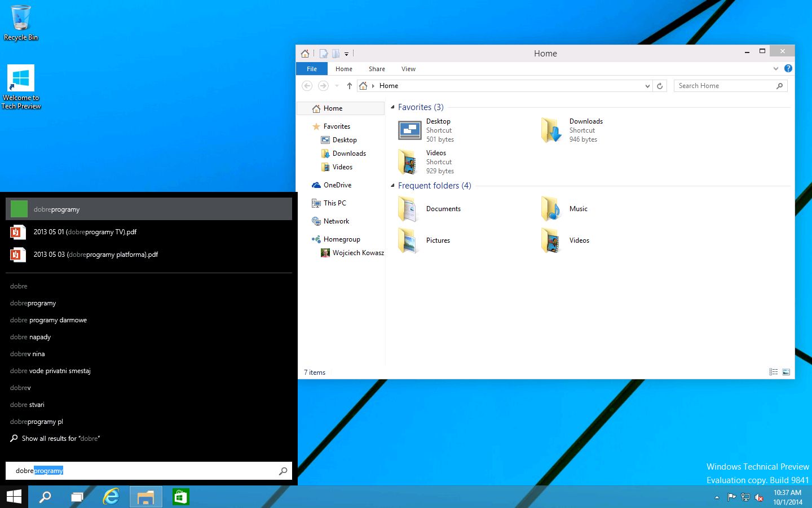Viewport: 812px width, 508px height.
Task: Collapse the Favorites (3) group
Action: pos(393,107)
